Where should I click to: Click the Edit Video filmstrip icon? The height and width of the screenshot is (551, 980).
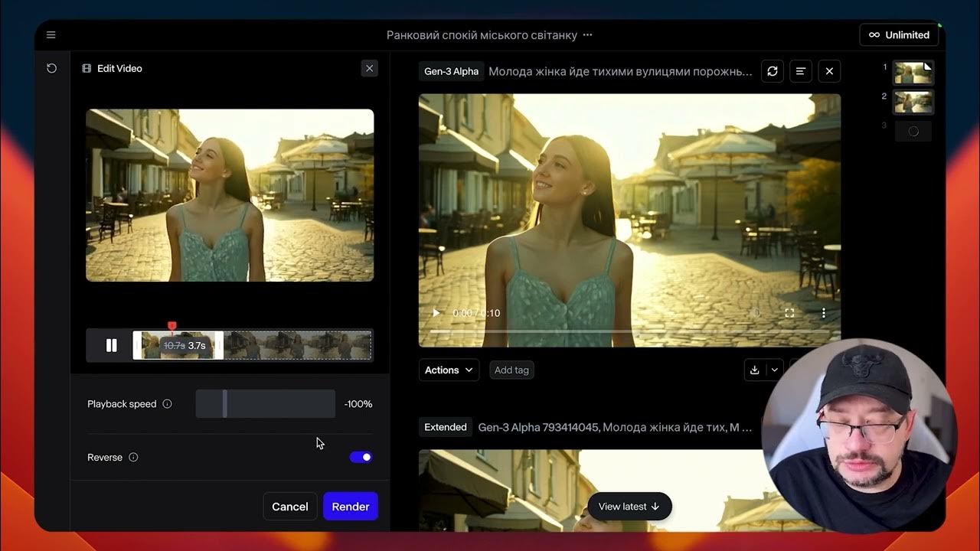(x=87, y=68)
